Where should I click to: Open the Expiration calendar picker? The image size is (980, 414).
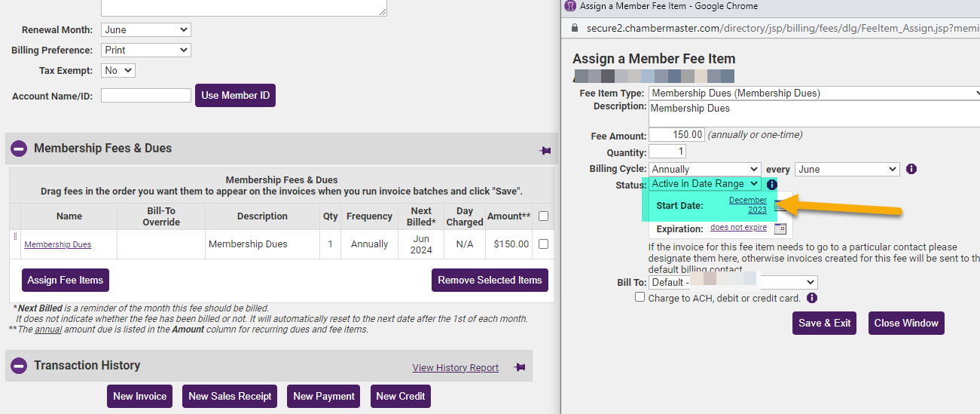point(780,228)
